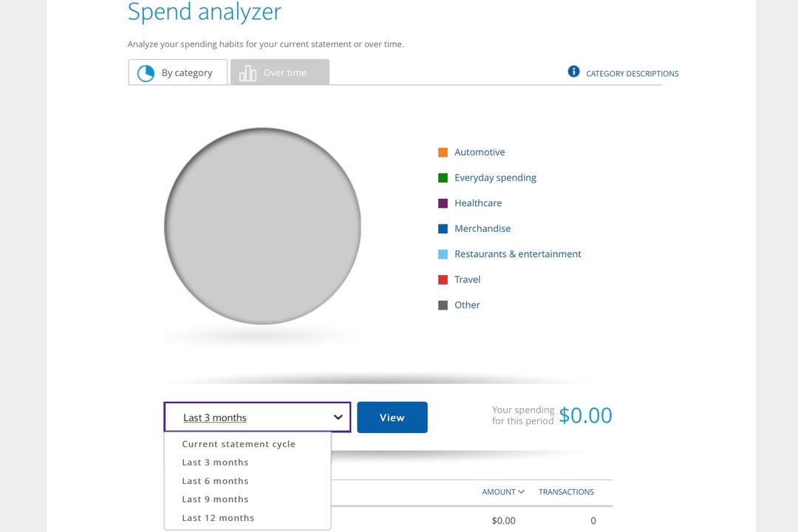Collapse the open period selection list
Viewport: 798px width, 532px height.
(x=339, y=417)
